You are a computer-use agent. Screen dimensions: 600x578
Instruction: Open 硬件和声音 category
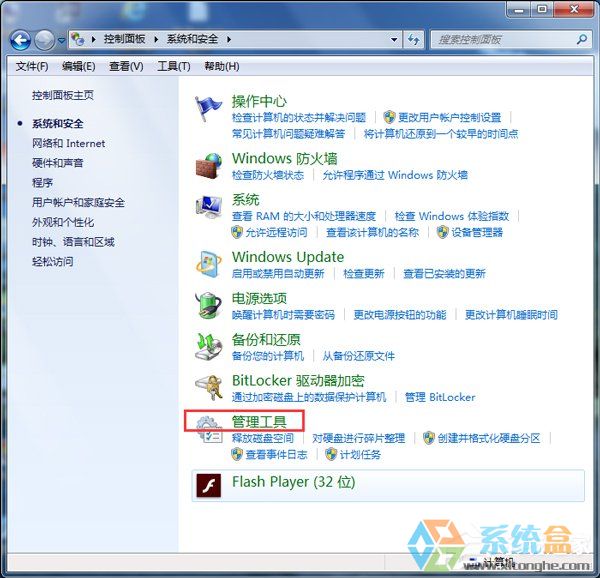(x=57, y=163)
